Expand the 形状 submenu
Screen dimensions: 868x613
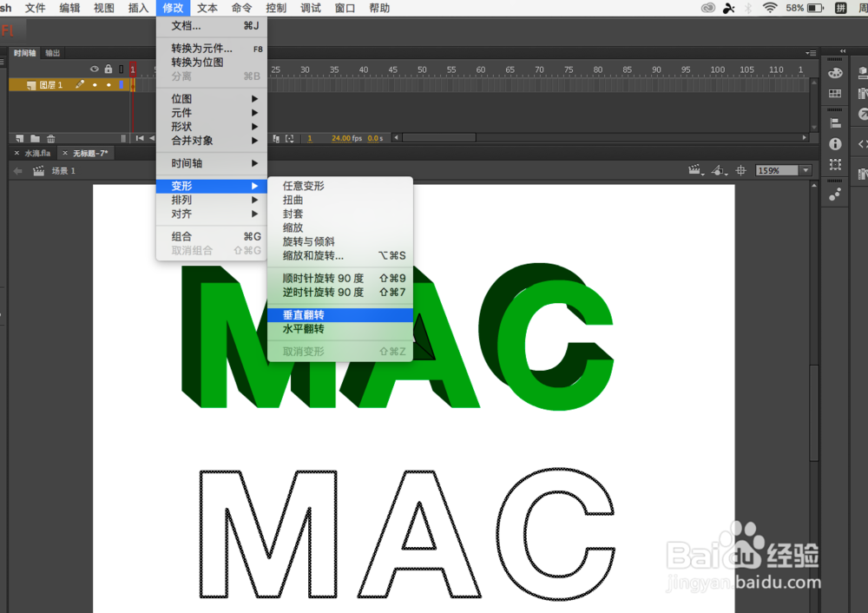pos(212,127)
